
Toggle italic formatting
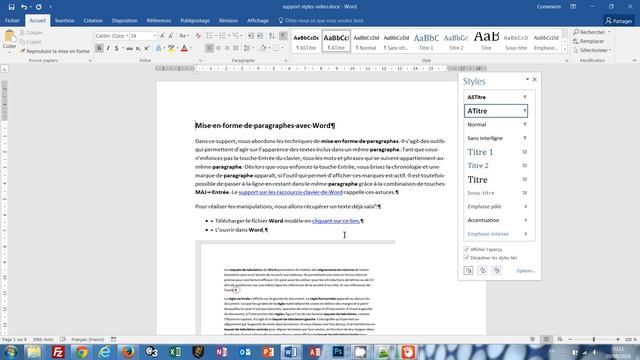click(108, 49)
